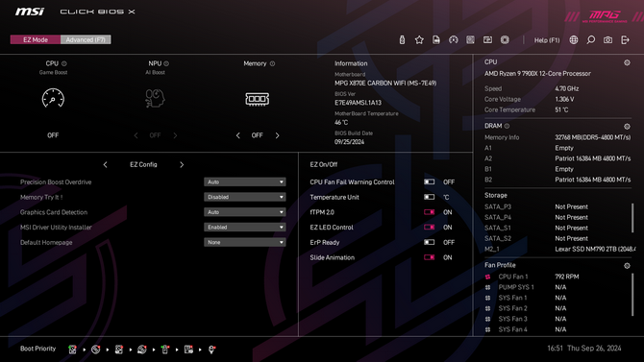Click DRAM slot B2 Patriot entry
The width and height of the screenshot is (644, 362).
[x=557, y=180]
